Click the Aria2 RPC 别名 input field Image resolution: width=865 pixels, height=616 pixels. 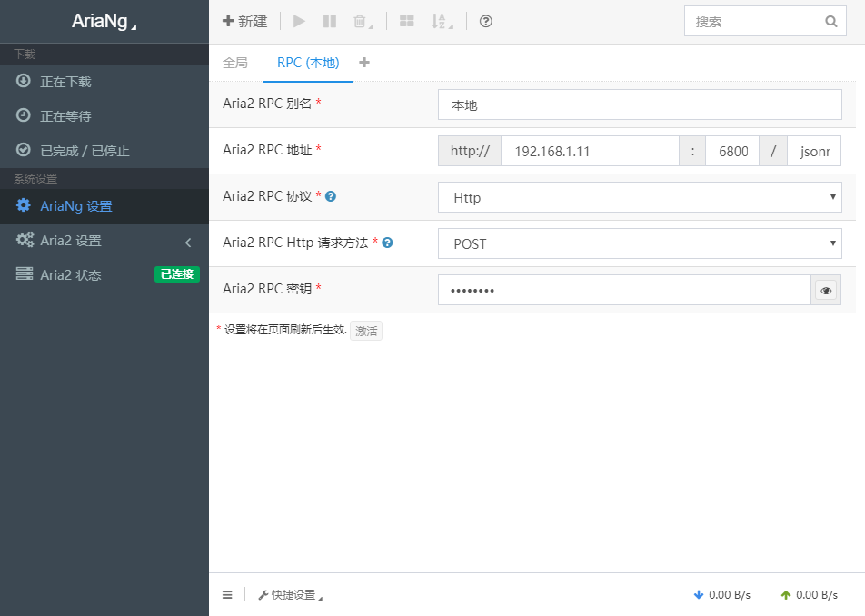point(640,104)
